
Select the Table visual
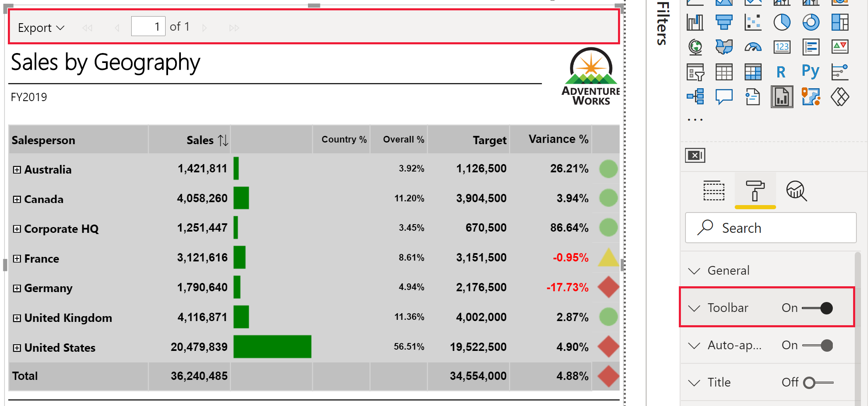[724, 72]
